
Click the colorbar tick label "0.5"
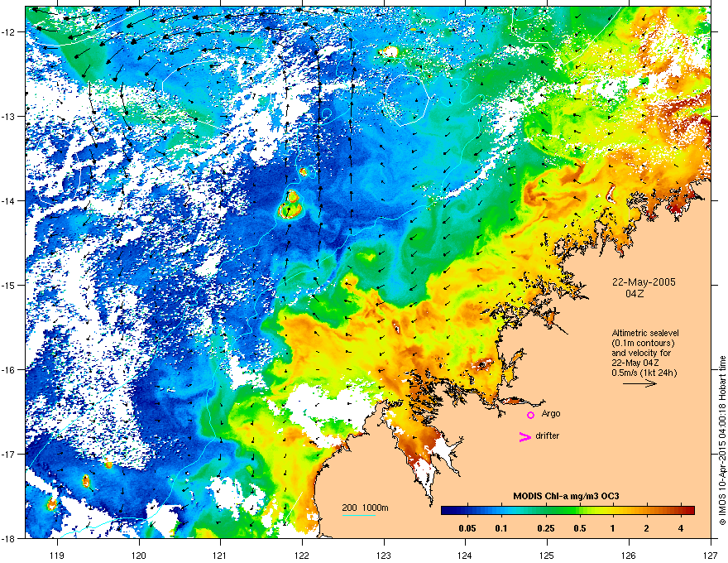point(579,528)
